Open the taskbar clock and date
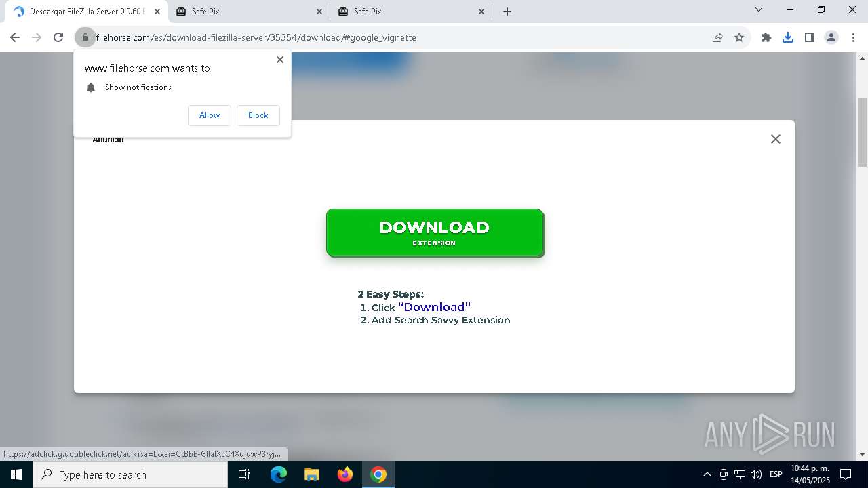The image size is (868, 488). 810,474
